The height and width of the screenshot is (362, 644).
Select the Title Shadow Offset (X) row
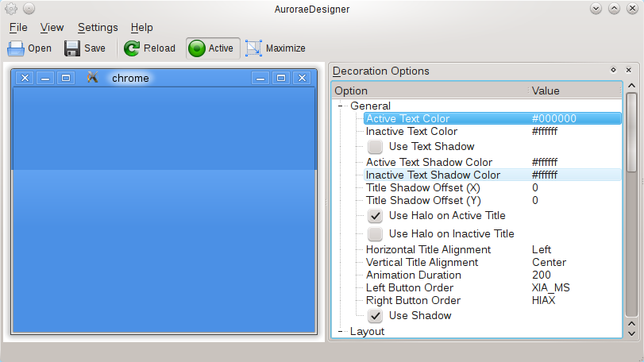tap(492, 187)
